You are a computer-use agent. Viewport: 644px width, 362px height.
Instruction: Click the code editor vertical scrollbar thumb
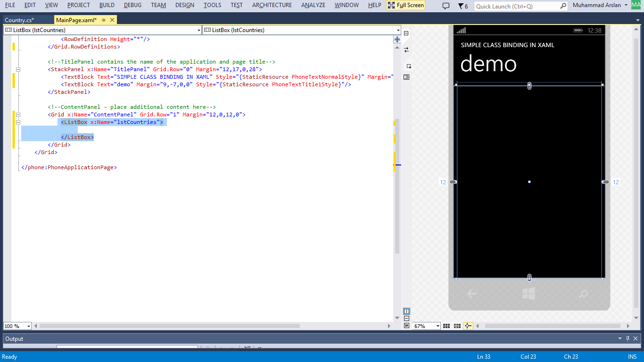397,186
